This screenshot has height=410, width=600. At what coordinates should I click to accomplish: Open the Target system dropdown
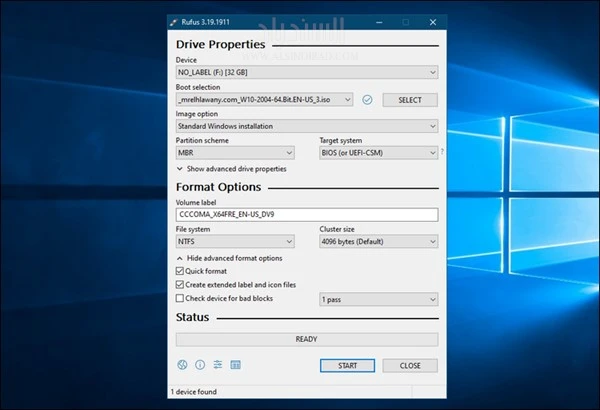pyautogui.click(x=378, y=153)
